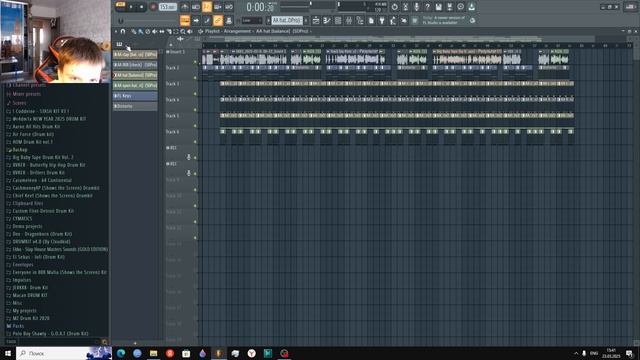This screenshot has width=640, height=360.
Task: Toggle typing keyboard to piano orange icon
Action: pos(185,20)
